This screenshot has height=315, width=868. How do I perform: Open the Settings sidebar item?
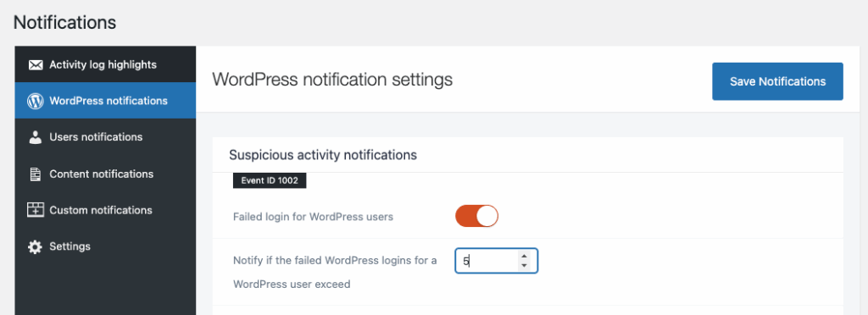coord(105,246)
